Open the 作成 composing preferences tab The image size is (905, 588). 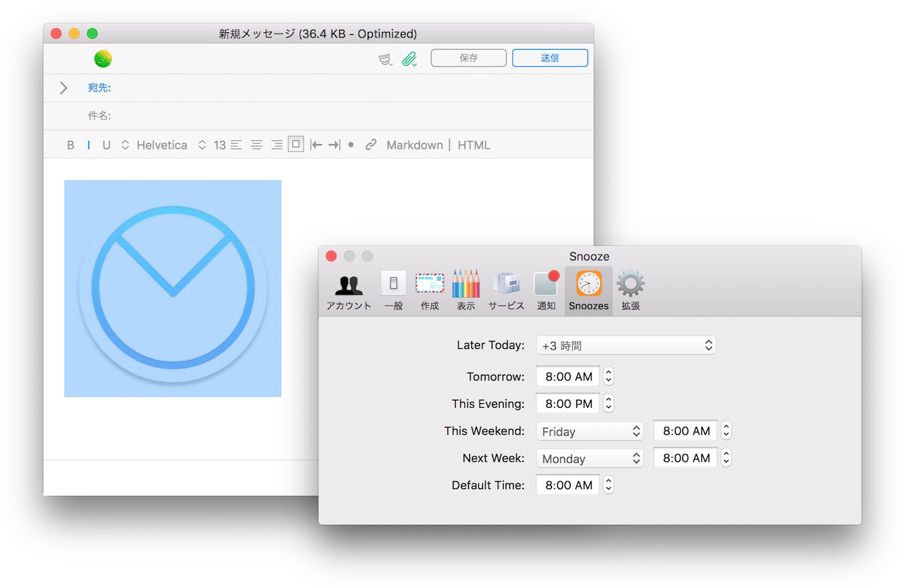point(430,291)
